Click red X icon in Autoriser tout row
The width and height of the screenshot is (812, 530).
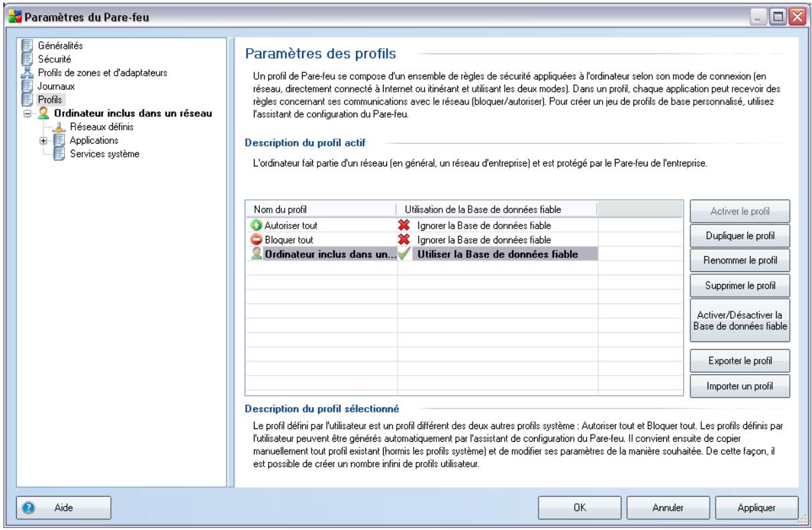pyautogui.click(x=404, y=225)
